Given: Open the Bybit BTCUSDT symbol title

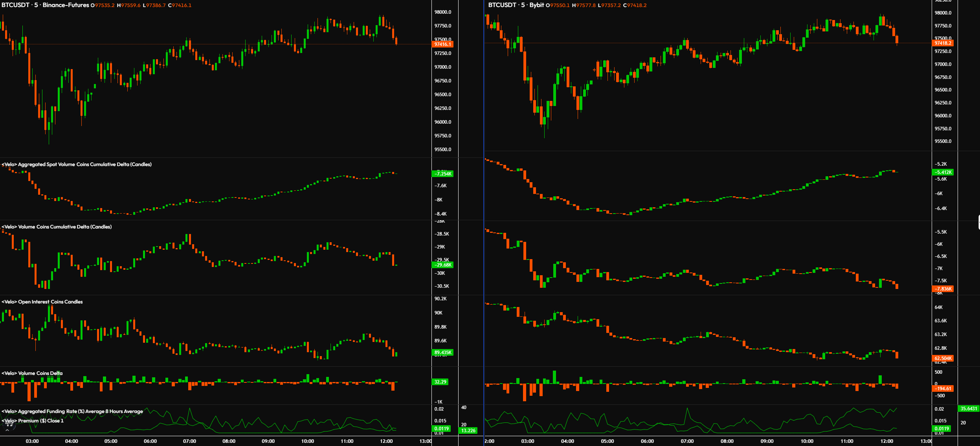Looking at the screenshot, I should coord(516,5).
